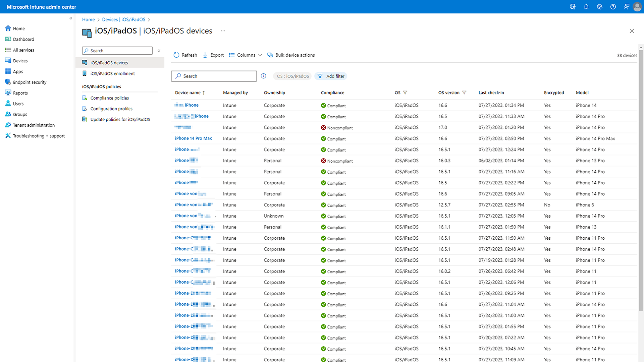The image size is (644, 362).
Task: Navigate to Home via the breadcrumb
Action: coord(88,19)
